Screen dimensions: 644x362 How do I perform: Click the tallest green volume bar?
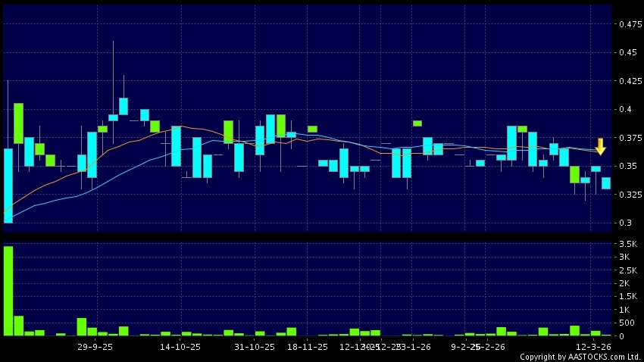coord(8,291)
